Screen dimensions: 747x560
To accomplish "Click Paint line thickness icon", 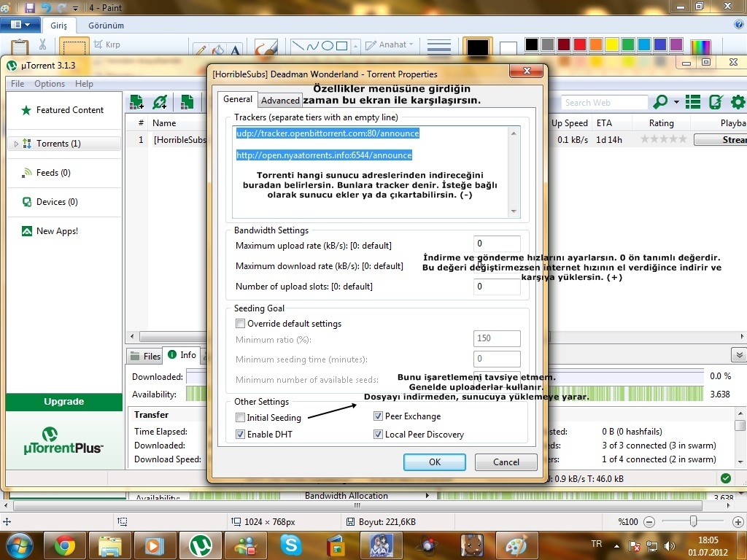I will coord(438,46).
